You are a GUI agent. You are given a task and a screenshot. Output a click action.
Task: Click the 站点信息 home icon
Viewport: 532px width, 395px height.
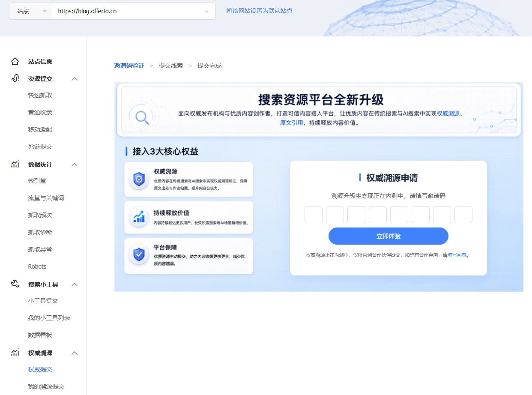pos(15,62)
